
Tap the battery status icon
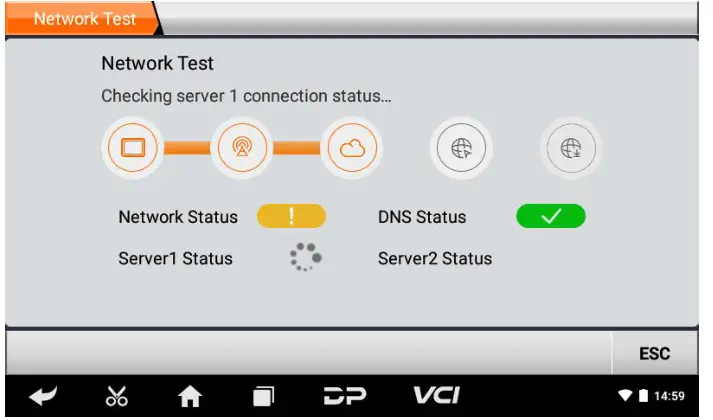click(643, 395)
